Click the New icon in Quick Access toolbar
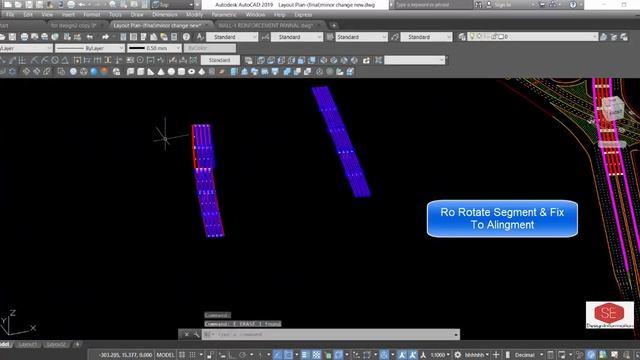This screenshot has height=360, width=640. pos(8,5)
